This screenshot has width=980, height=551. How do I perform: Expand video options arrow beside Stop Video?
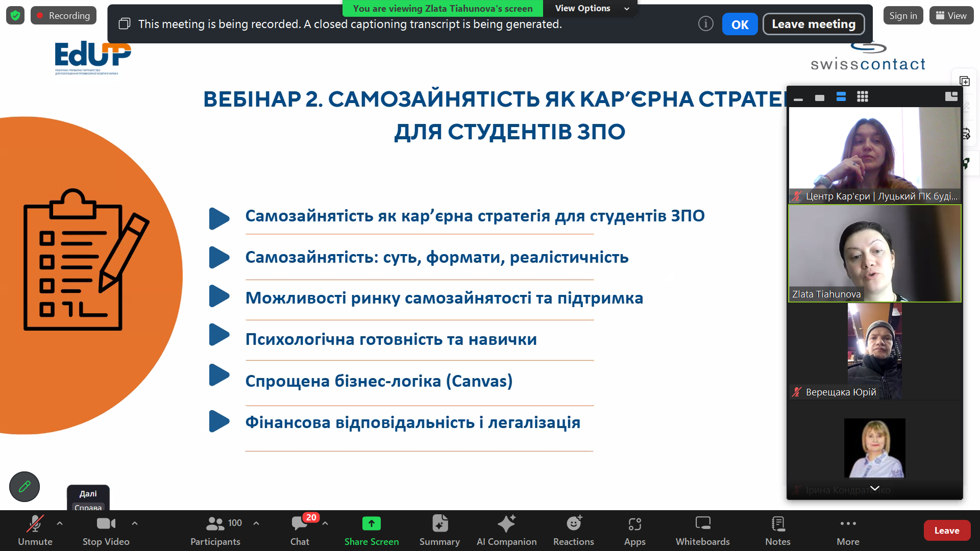[135, 523]
